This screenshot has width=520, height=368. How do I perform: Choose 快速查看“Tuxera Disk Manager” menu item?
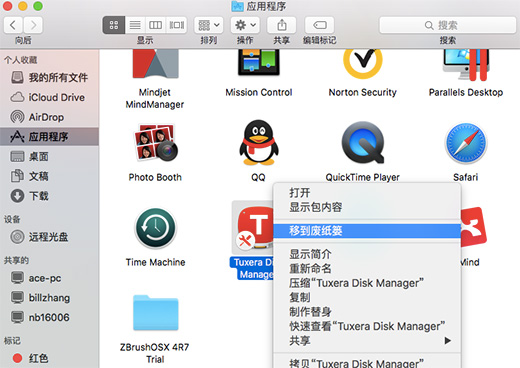(x=367, y=326)
